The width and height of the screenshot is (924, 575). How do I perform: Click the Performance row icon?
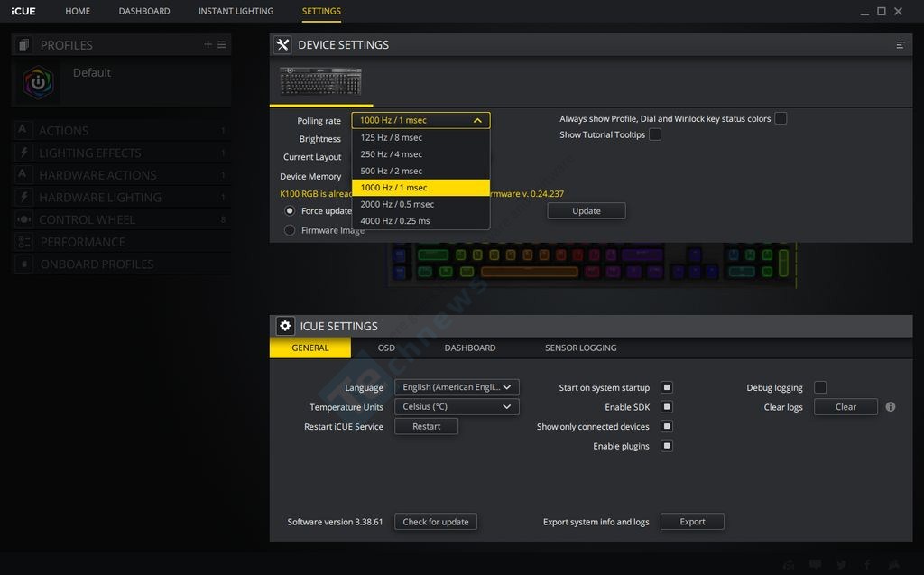coord(23,242)
